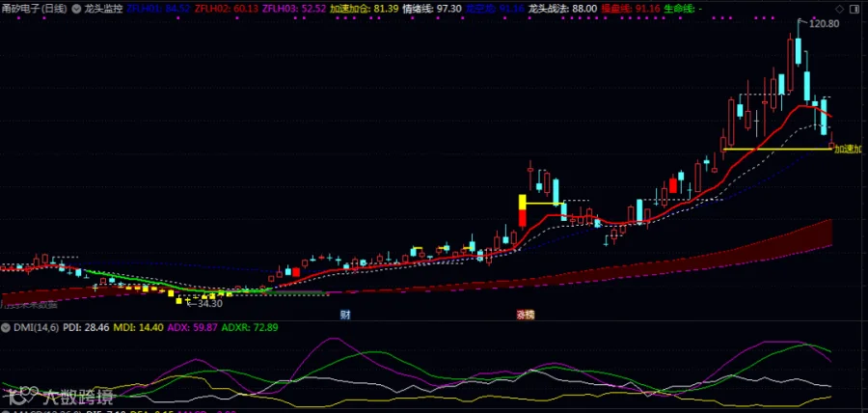Toggle the side panel layout icon
Screen dimensions: 868x413
(x=854, y=9)
